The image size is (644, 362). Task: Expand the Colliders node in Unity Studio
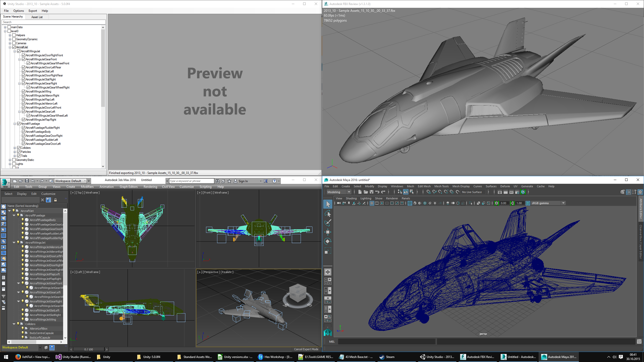click(15, 148)
